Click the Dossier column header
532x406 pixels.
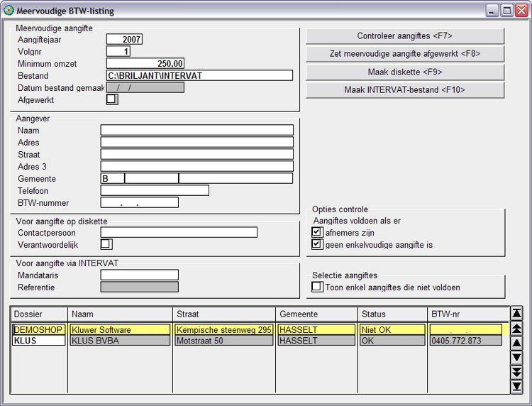click(x=39, y=314)
